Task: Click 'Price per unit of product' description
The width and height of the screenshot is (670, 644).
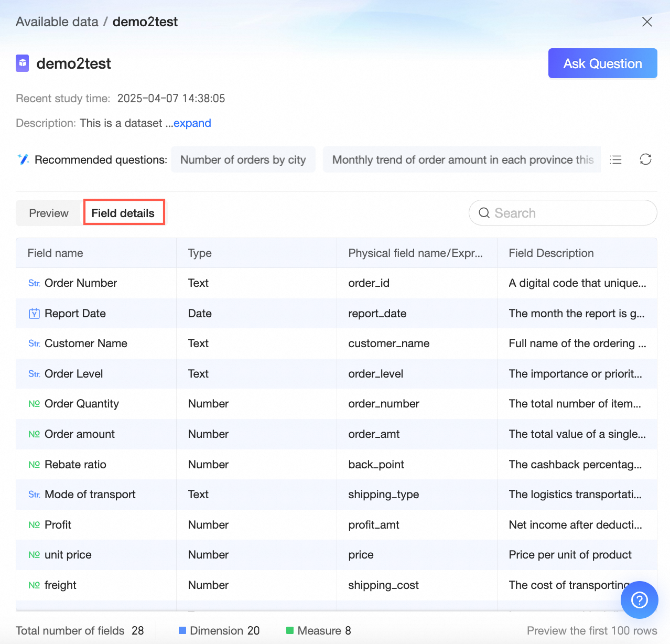Action: pos(570,555)
